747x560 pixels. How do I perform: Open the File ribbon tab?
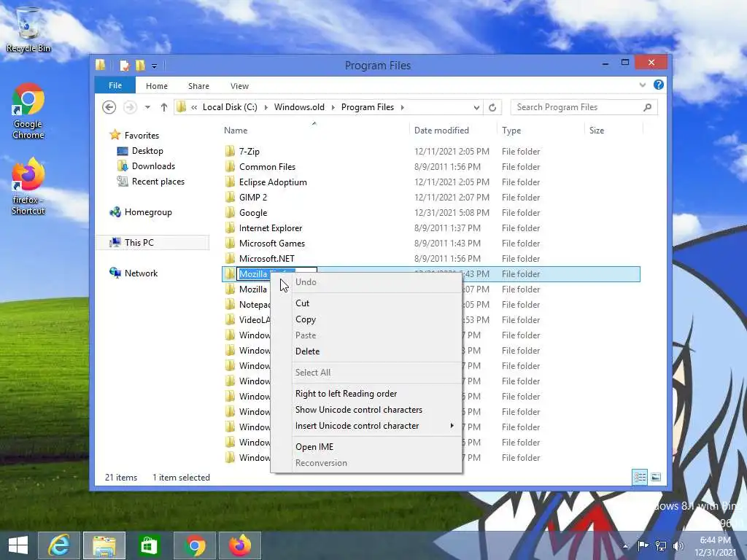pos(115,86)
